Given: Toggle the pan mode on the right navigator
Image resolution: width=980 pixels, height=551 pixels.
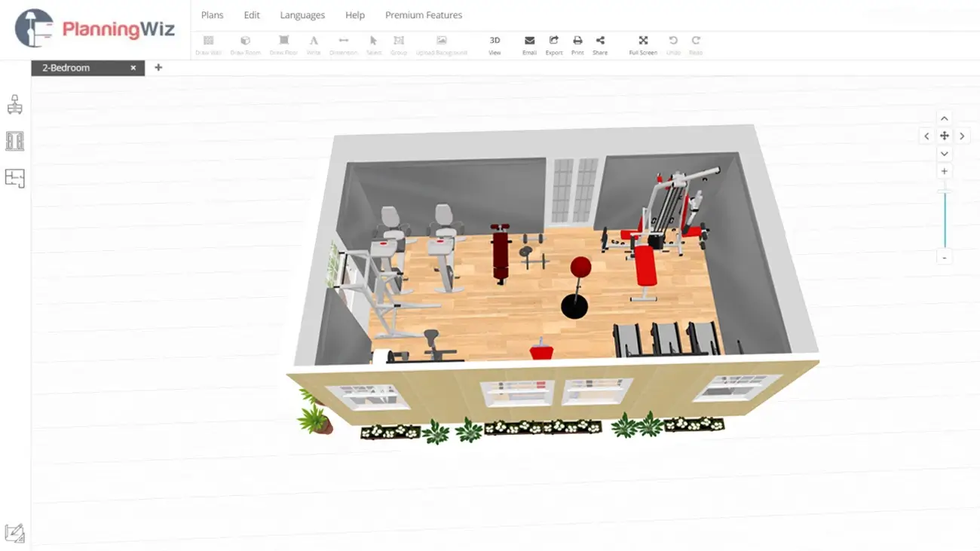Looking at the screenshot, I should 945,136.
